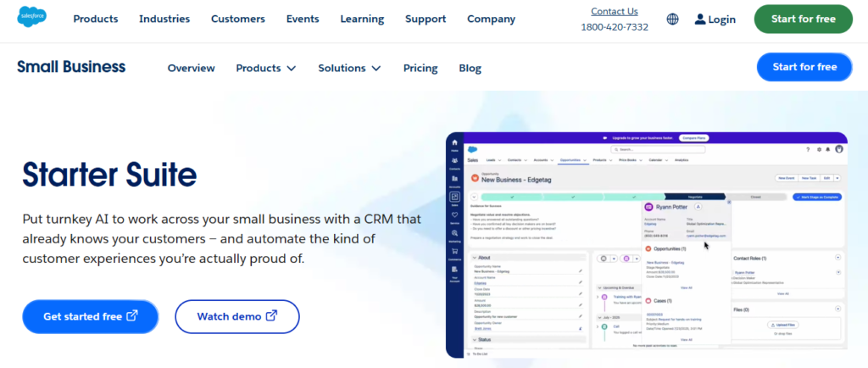The image size is (868, 368).
Task: Open the Blog link
Action: coord(470,68)
